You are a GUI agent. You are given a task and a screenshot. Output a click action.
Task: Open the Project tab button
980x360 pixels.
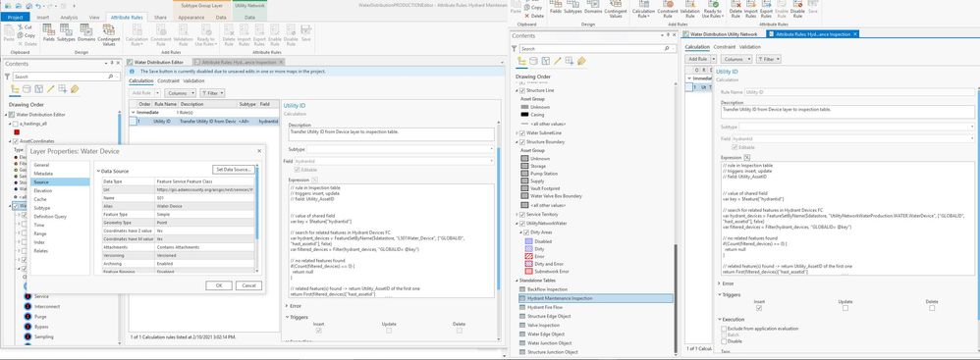tap(15, 18)
